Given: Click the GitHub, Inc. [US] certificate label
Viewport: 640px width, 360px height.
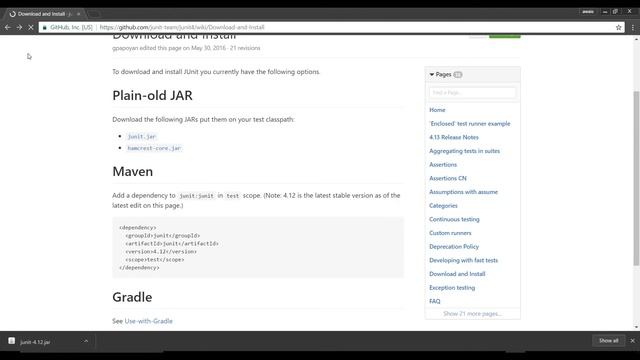Looking at the screenshot, I should pos(71,27).
